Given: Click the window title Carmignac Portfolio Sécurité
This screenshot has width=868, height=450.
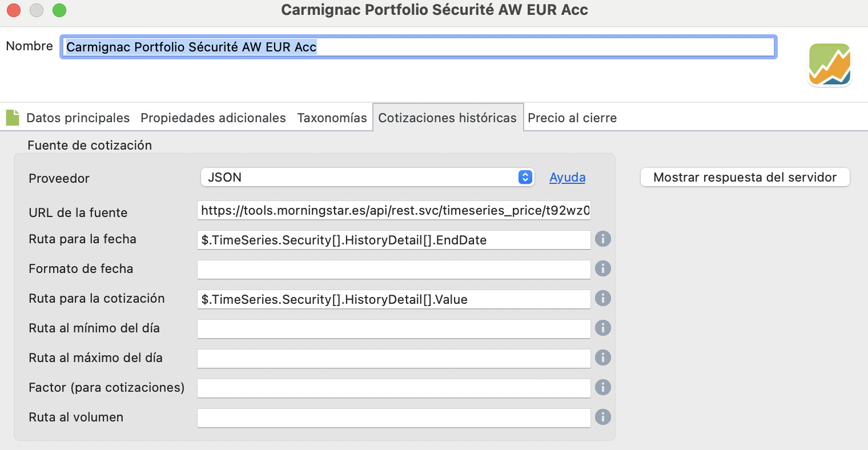Looking at the screenshot, I should click(435, 10).
